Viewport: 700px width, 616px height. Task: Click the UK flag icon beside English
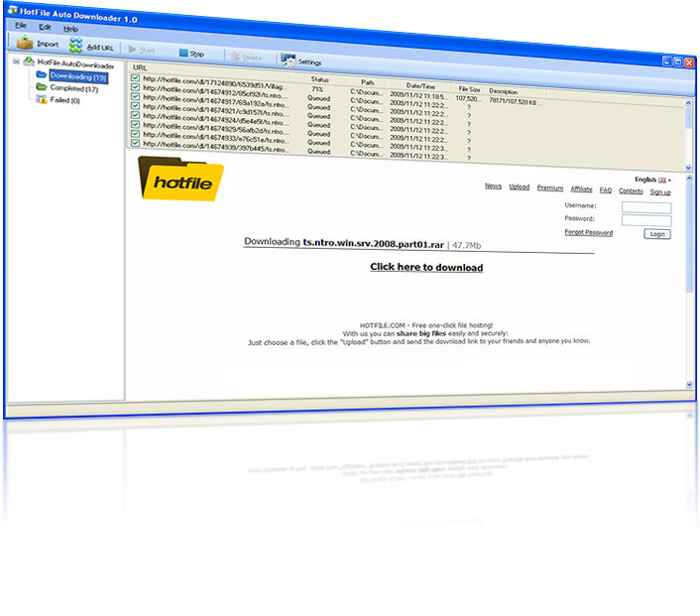pos(662,180)
